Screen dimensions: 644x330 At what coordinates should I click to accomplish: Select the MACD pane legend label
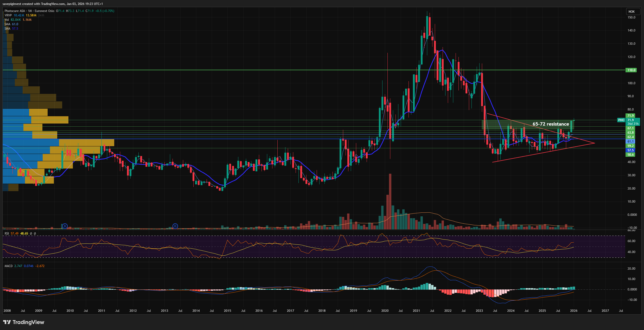click(8, 266)
